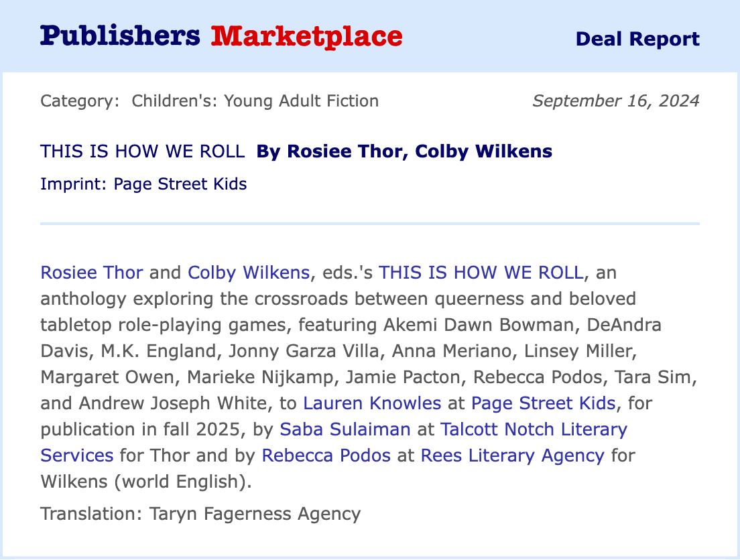Visit Talcott Notch Literary Services link
The height and width of the screenshot is (560, 740).
pyautogui.click(x=533, y=429)
